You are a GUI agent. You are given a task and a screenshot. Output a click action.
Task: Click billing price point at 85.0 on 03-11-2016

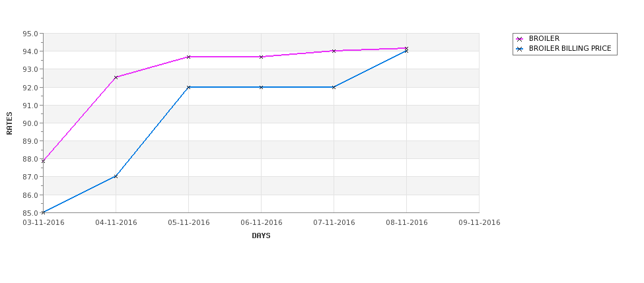click(x=43, y=212)
